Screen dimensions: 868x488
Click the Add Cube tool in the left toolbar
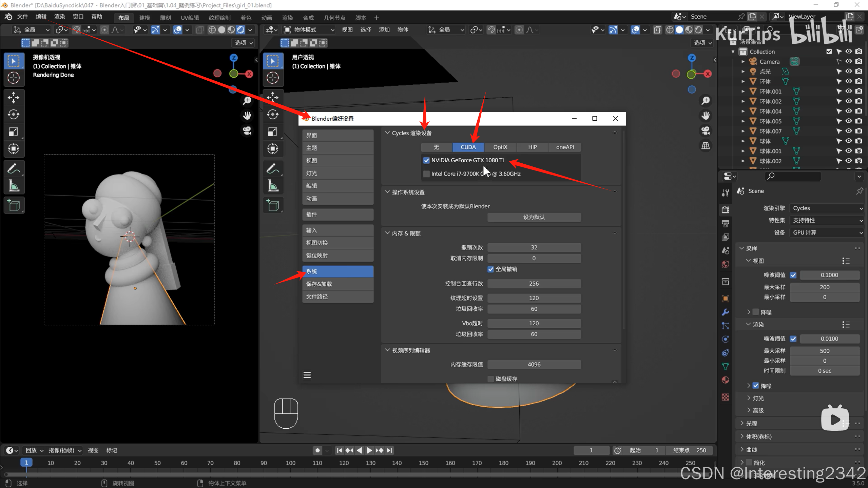(x=14, y=205)
